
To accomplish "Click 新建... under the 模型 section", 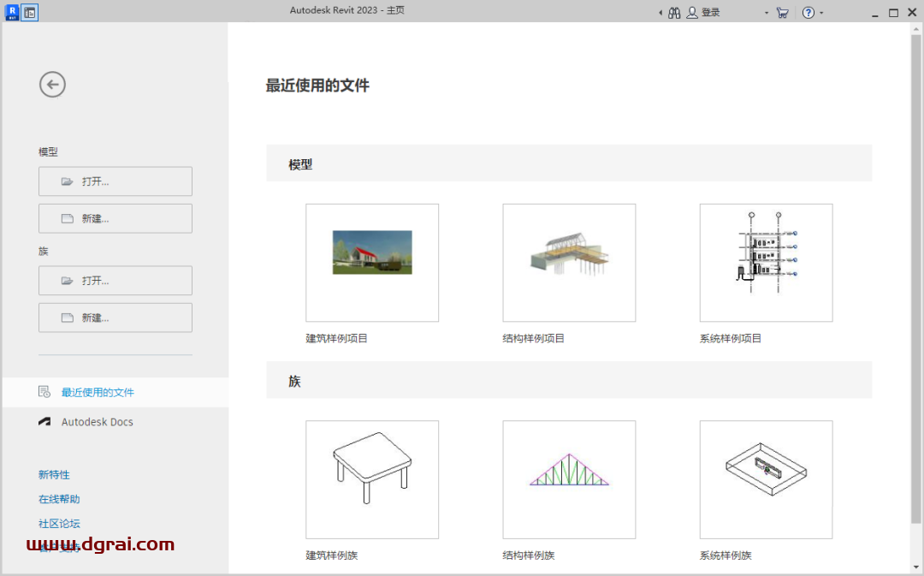I will (115, 219).
